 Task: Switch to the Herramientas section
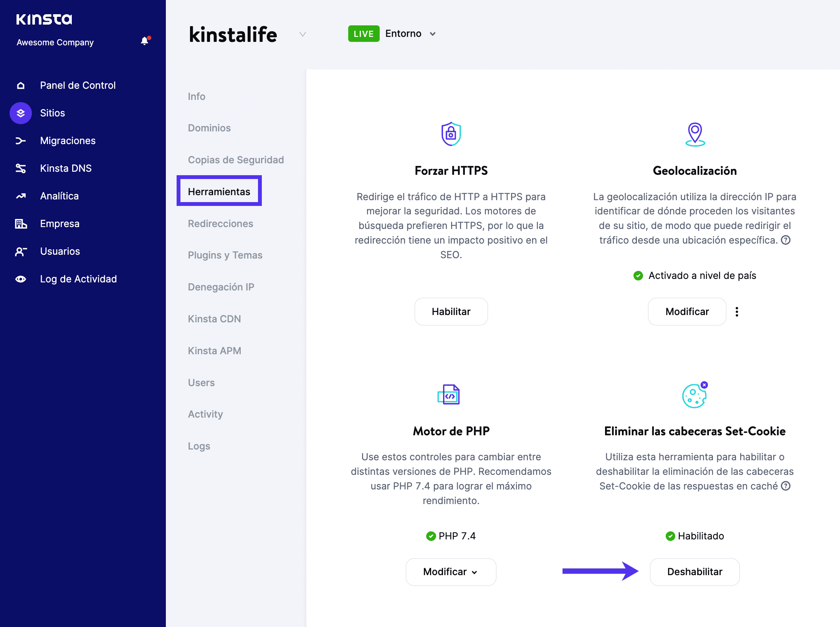tap(219, 191)
